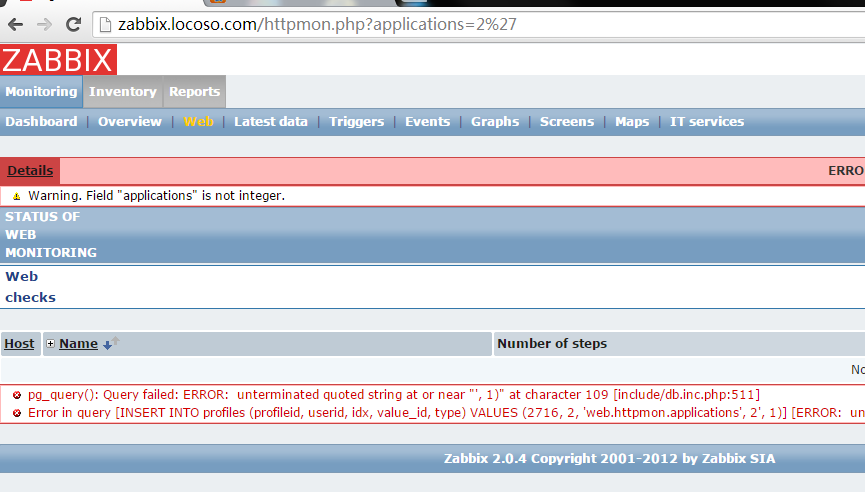
Task: Click the browser back arrow
Action: (15, 24)
